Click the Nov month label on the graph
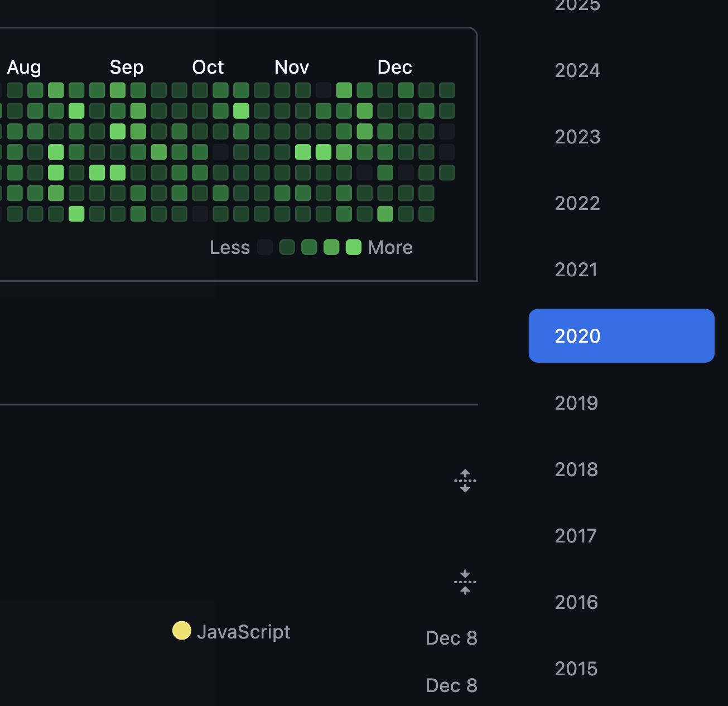The image size is (728, 706). point(291,67)
